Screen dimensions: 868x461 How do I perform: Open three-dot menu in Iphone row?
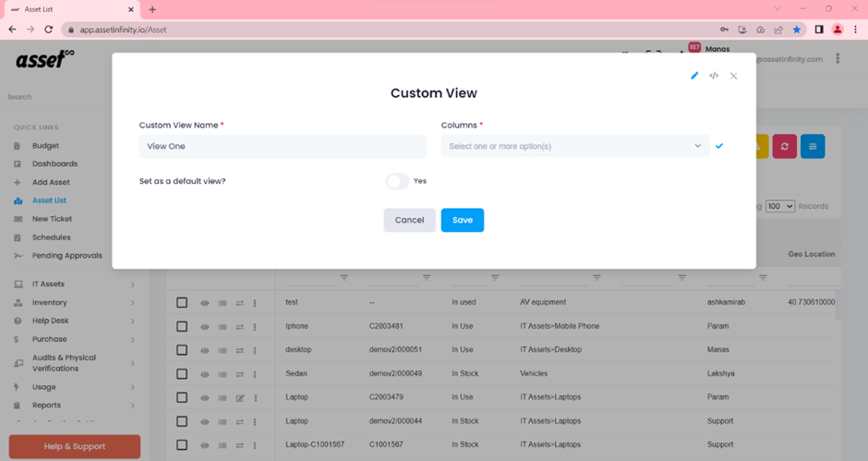coord(255,327)
